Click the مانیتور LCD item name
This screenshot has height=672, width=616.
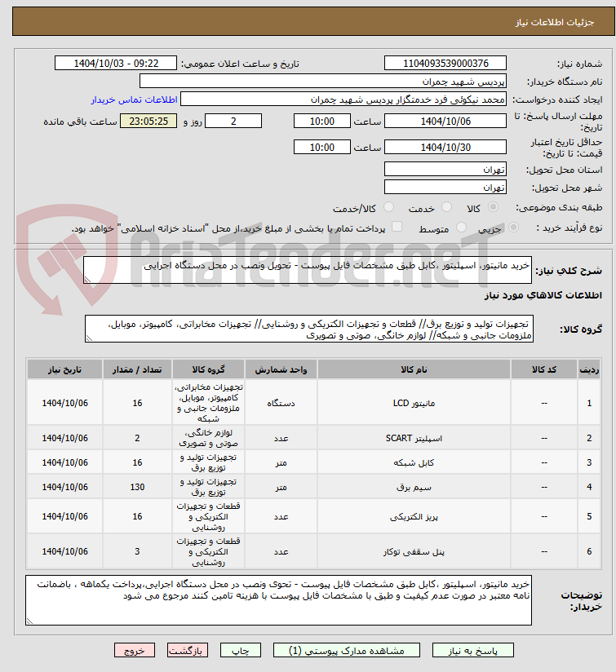click(414, 403)
